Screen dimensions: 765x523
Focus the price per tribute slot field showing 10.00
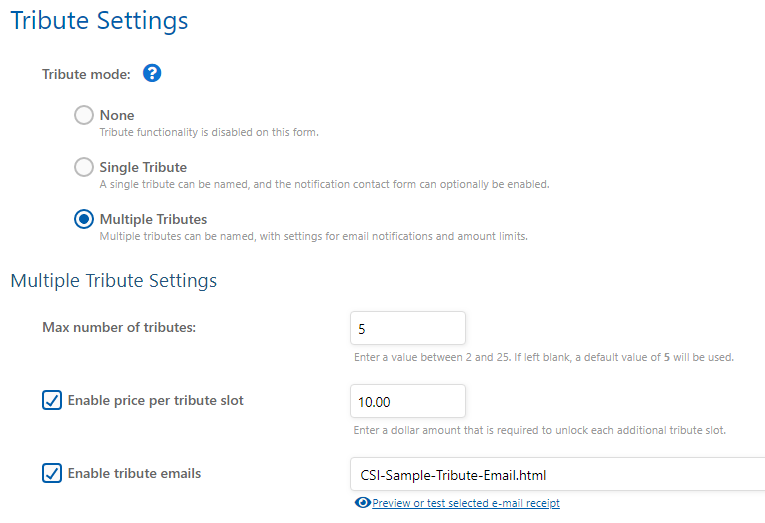pyautogui.click(x=408, y=401)
